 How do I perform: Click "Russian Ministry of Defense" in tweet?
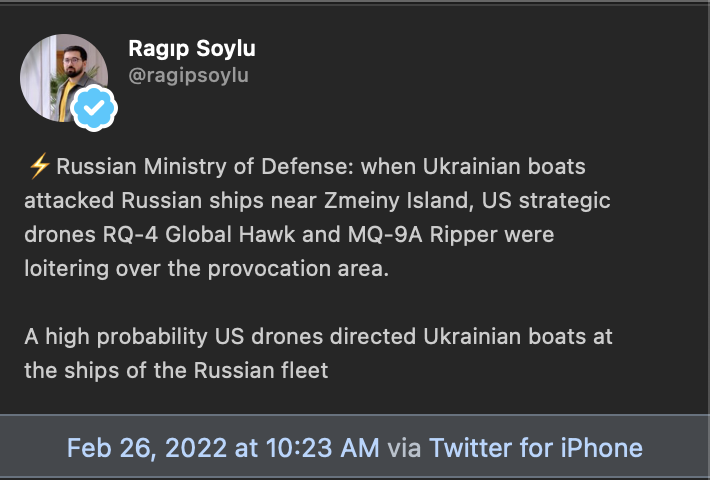click(x=203, y=166)
